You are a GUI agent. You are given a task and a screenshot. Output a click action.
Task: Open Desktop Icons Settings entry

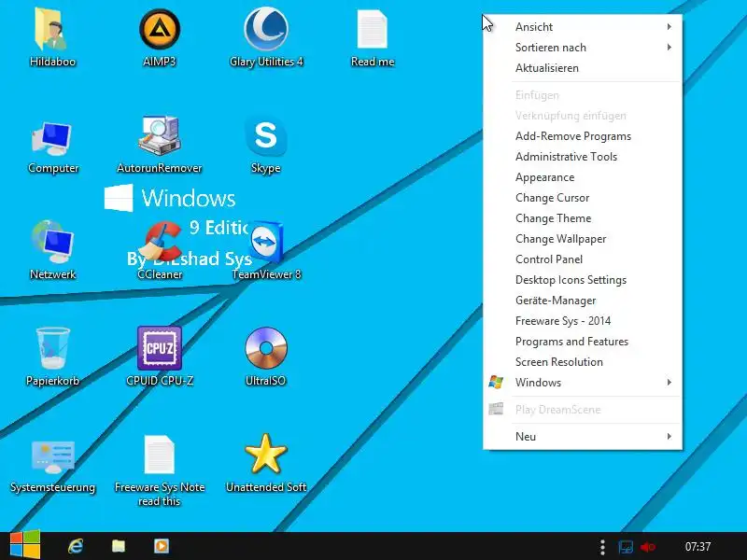pyautogui.click(x=582, y=279)
